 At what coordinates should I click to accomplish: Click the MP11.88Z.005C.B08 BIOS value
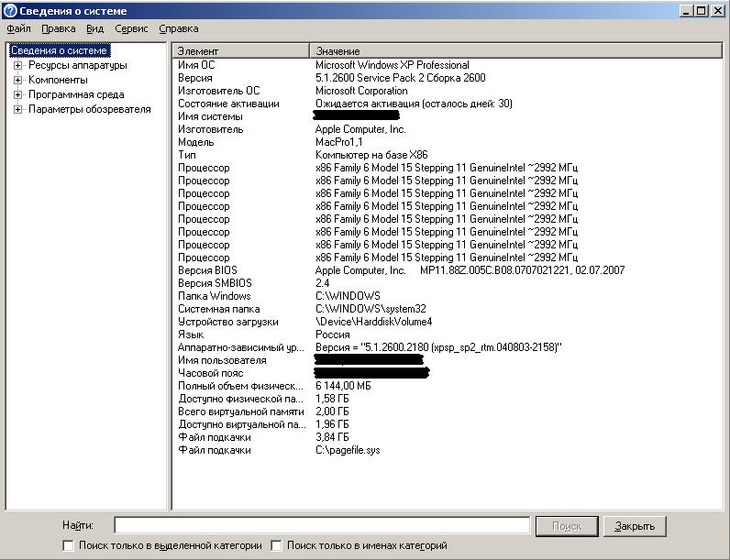522,270
